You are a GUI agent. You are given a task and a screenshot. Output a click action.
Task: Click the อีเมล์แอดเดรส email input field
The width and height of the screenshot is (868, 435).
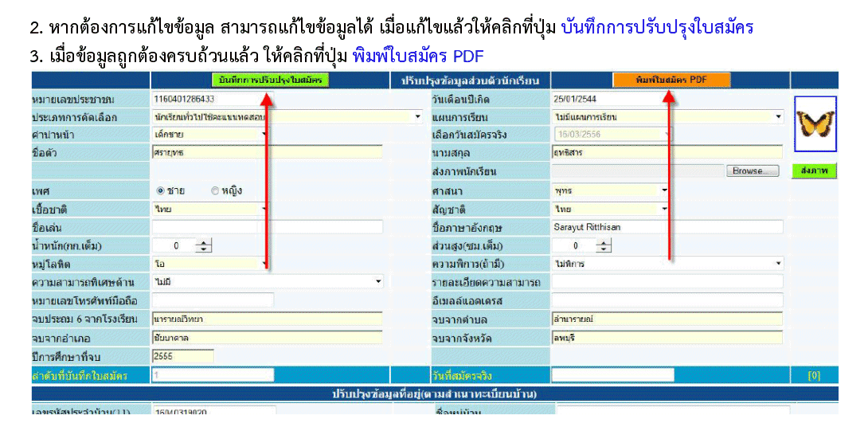tap(667, 300)
